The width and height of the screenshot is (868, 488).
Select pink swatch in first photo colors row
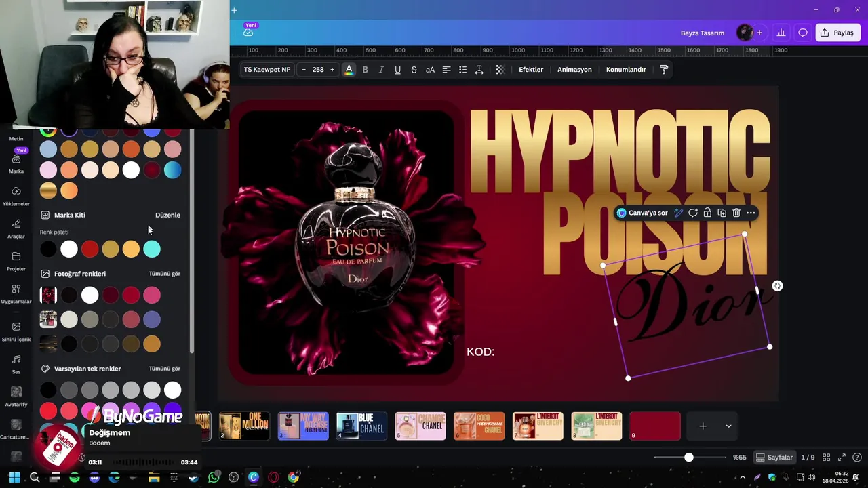pos(152,295)
